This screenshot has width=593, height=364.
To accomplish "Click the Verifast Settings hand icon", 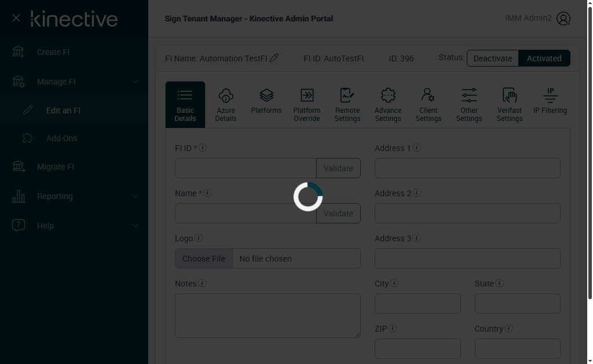I will coord(510,95).
